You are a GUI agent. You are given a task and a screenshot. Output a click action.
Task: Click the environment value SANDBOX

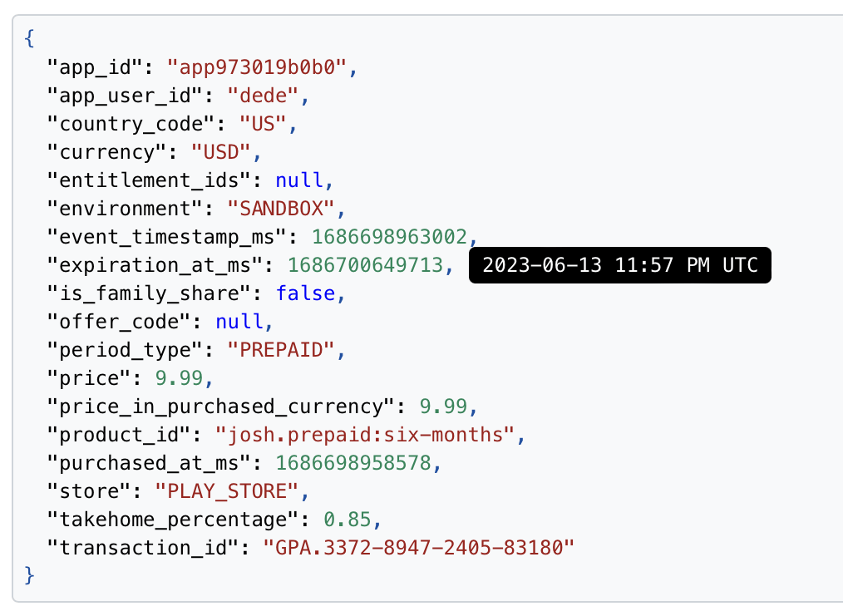pyautogui.click(x=281, y=209)
